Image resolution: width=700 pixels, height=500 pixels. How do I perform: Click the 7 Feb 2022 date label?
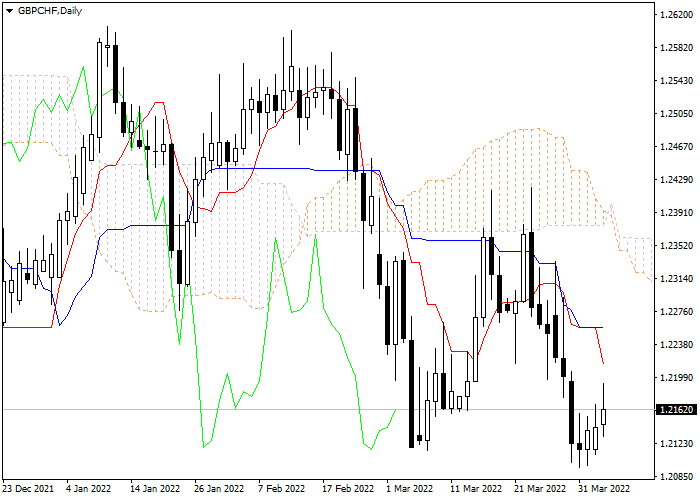tap(281, 488)
